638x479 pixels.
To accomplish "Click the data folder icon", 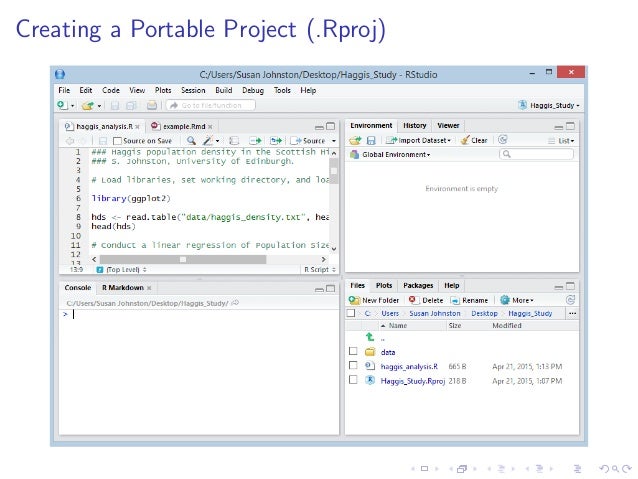I will (370, 352).
